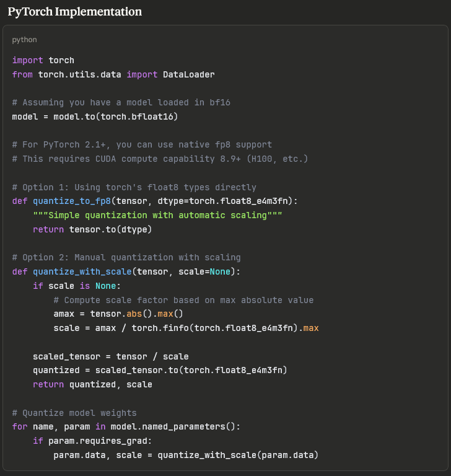
Task: Click line 'for name, param in model.named_parameters():'
Action: pyautogui.click(x=126, y=426)
